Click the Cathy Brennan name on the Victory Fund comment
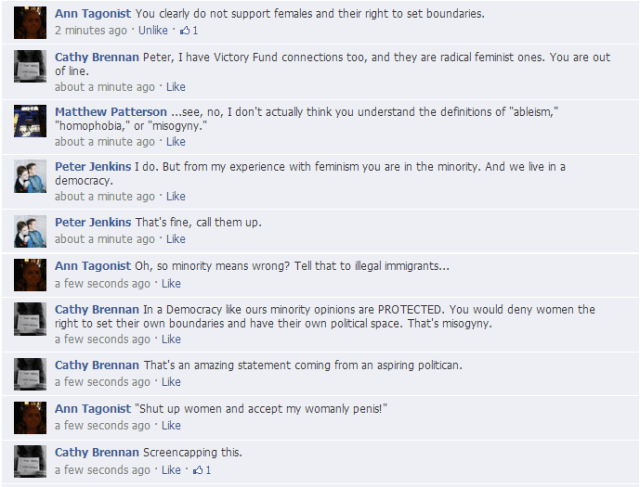Image resolution: width=640 pixels, height=487 pixels. coord(97,58)
